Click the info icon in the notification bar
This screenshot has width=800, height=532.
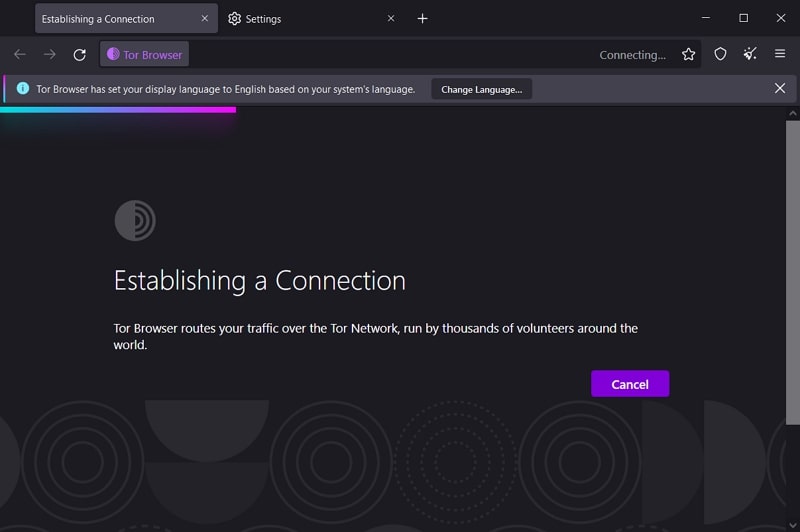pos(23,89)
